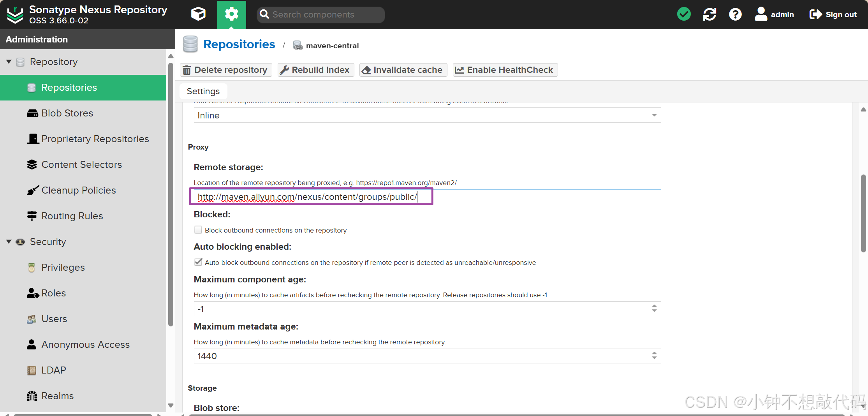
Task: Select the Settings tab
Action: click(x=203, y=91)
